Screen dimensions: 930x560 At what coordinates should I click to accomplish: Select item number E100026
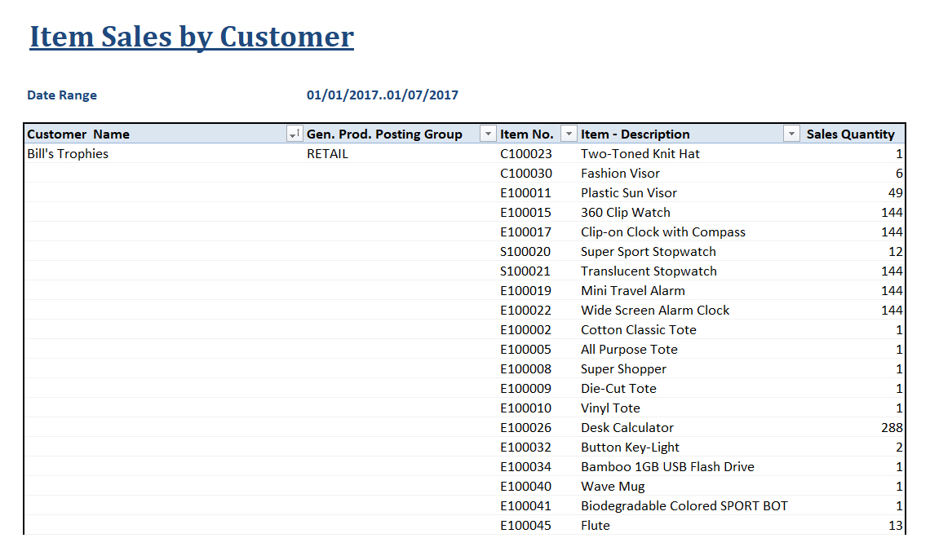[x=525, y=427]
